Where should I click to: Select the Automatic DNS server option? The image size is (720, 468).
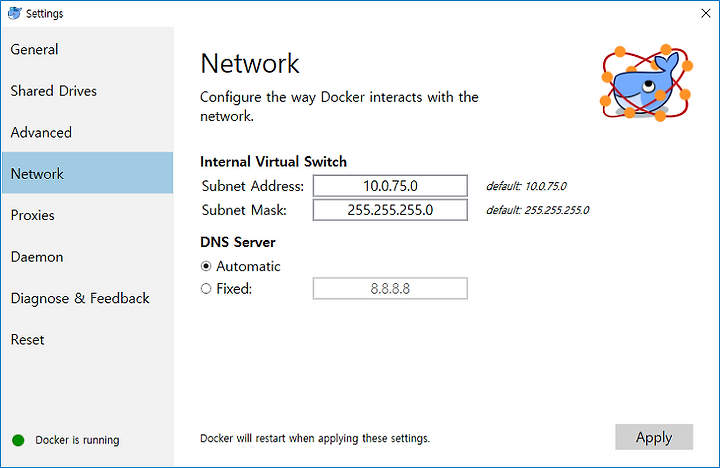[206, 266]
